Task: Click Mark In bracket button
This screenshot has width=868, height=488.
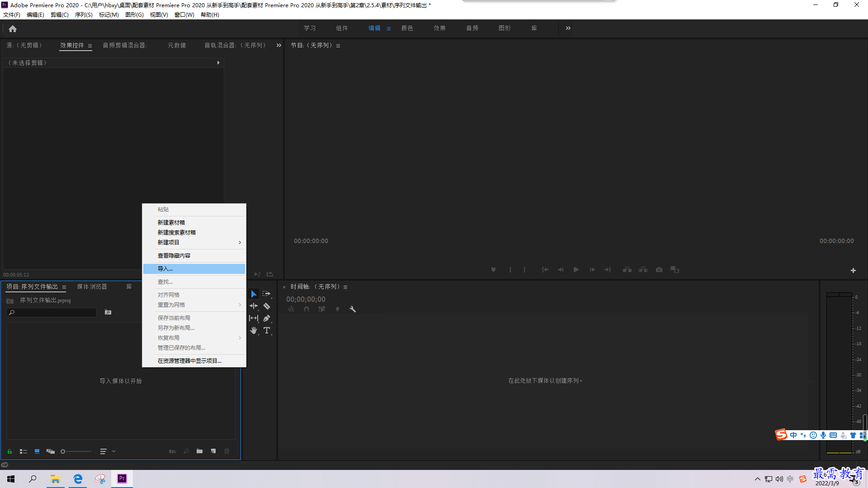Action: coord(510,270)
